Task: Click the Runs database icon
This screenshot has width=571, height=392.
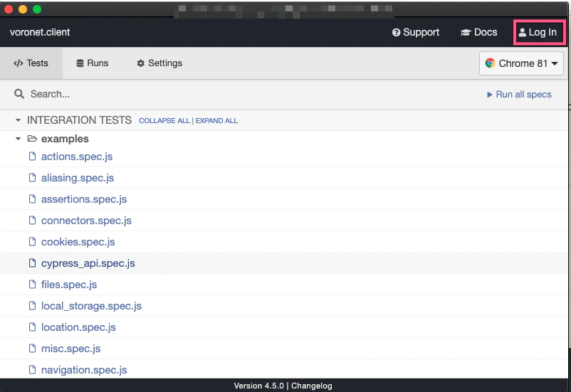Action: [x=80, y=63]
